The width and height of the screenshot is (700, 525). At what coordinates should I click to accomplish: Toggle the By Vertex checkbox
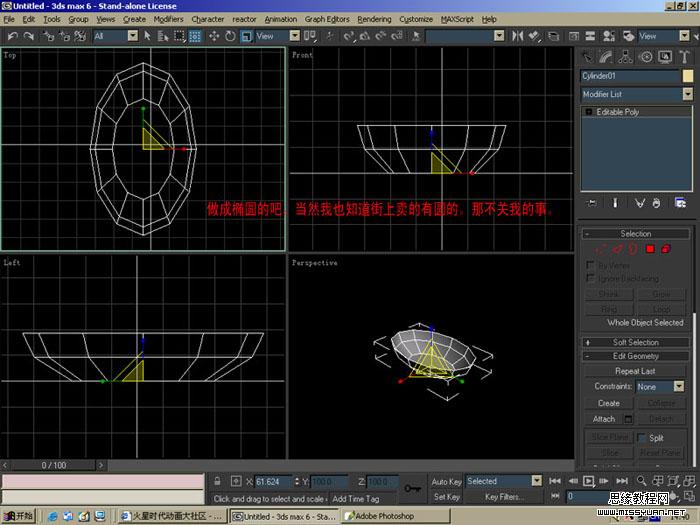tap(590, 265)
